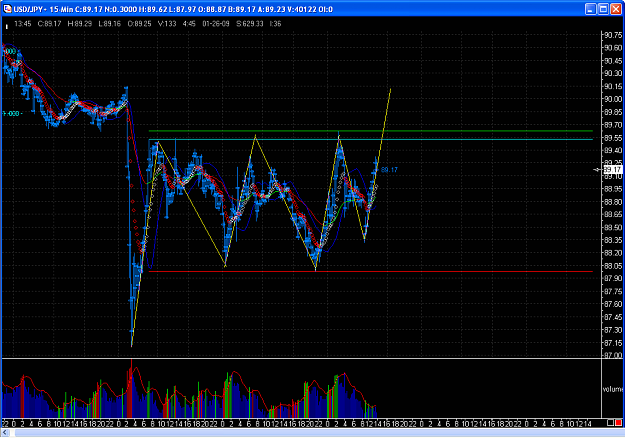Click the USD/JPY chart window icon
625x438 pixels.
pyautogui.click(x=7, y=9)
